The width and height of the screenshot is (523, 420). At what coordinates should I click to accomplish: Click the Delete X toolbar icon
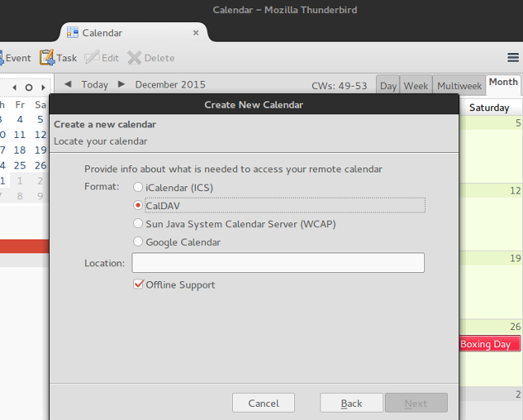(x=134, y=58)
